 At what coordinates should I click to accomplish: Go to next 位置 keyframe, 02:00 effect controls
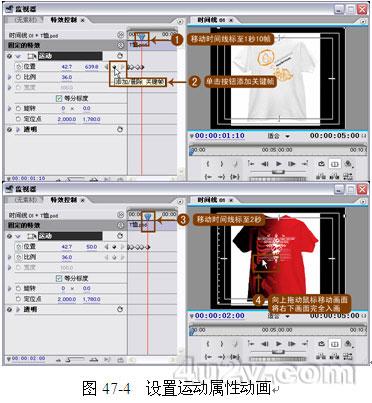click(123, 247)
